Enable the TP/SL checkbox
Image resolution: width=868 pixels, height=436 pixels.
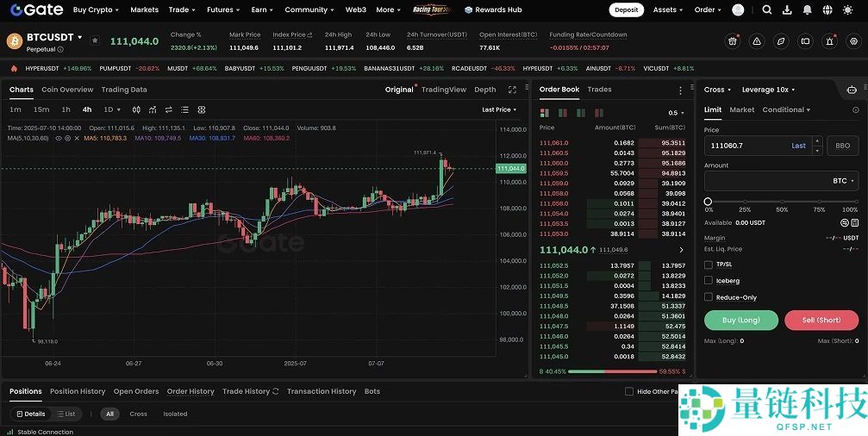point(708,265)
